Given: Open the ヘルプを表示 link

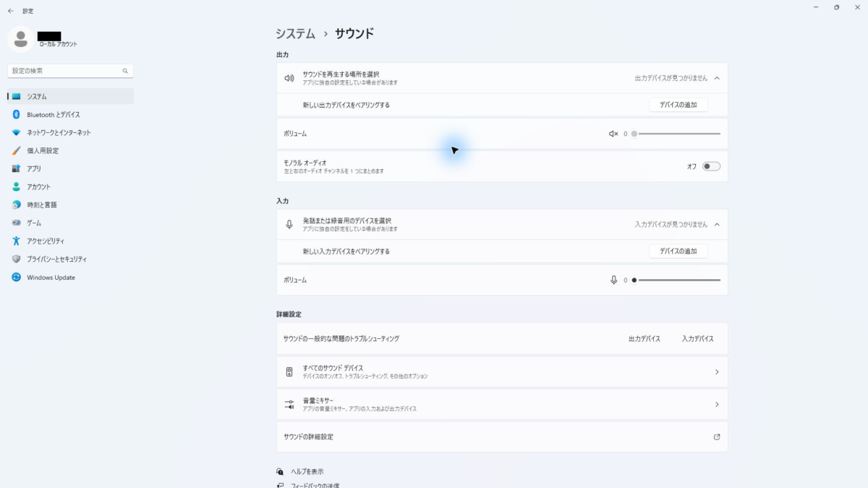Looking at the screenshot, I should pos(306,471).
